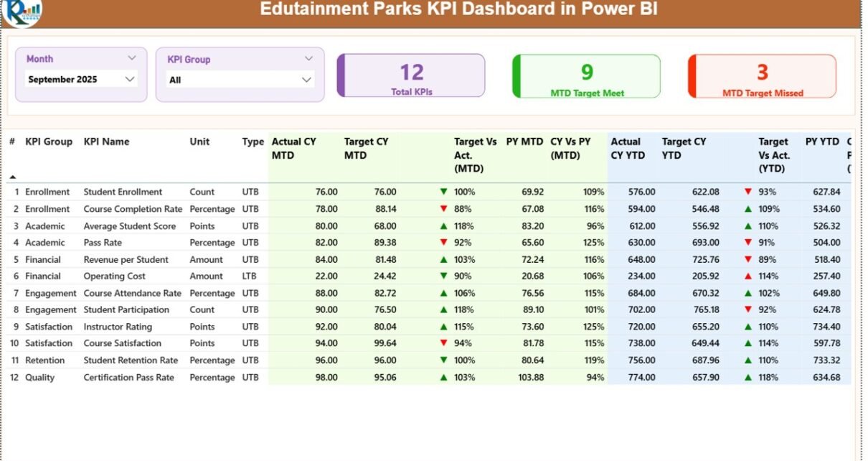Select the Revenue per Student cell

pos(126,260)
